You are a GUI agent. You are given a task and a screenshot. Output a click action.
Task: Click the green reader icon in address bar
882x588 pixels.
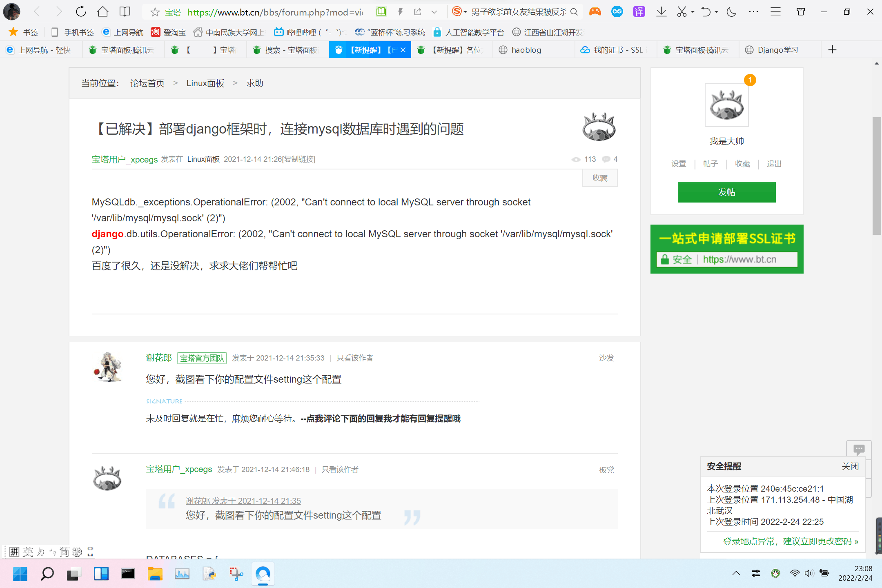[x=381, y=12]
